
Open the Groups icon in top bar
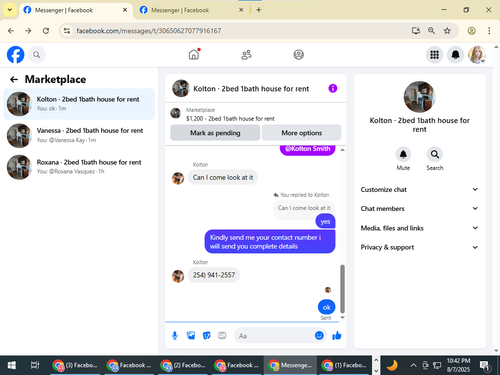click(298, 55)
